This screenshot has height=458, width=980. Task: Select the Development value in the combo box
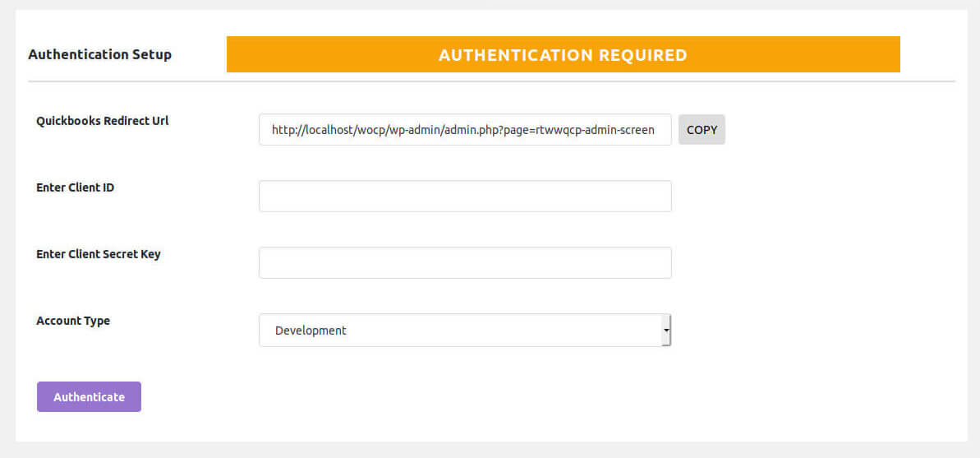click(311, 331)
